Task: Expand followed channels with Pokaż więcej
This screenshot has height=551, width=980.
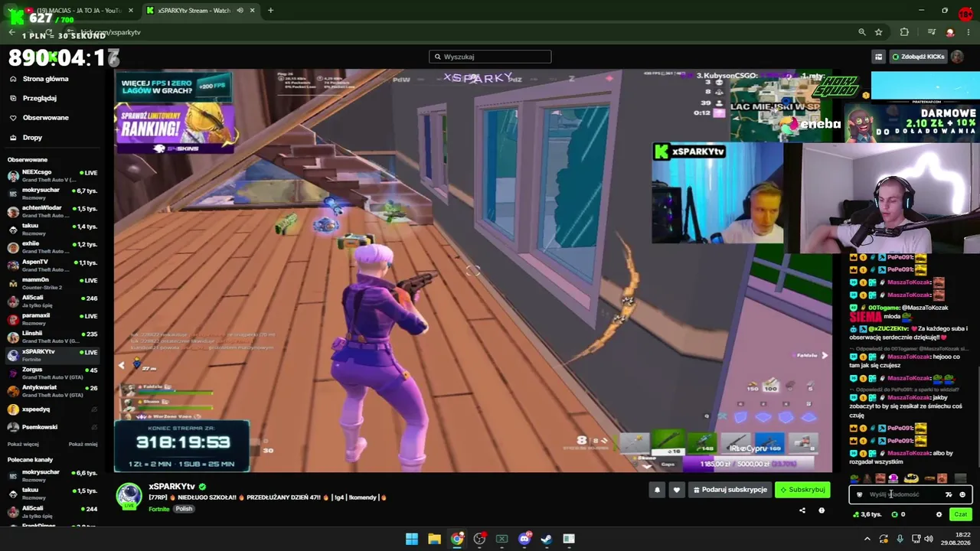Action: point(23,444)
